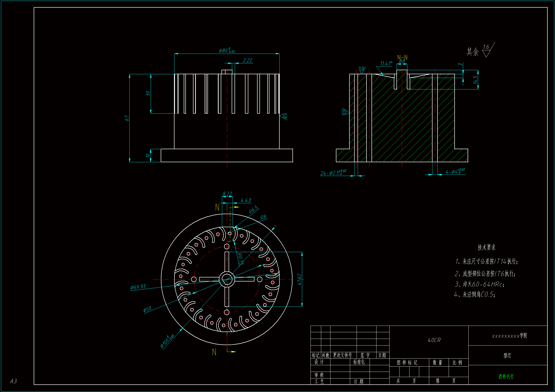Select the 技术要求 heading text
This screenshot has height=392, width=555.
pyautogui.click(x=486, y=247)
